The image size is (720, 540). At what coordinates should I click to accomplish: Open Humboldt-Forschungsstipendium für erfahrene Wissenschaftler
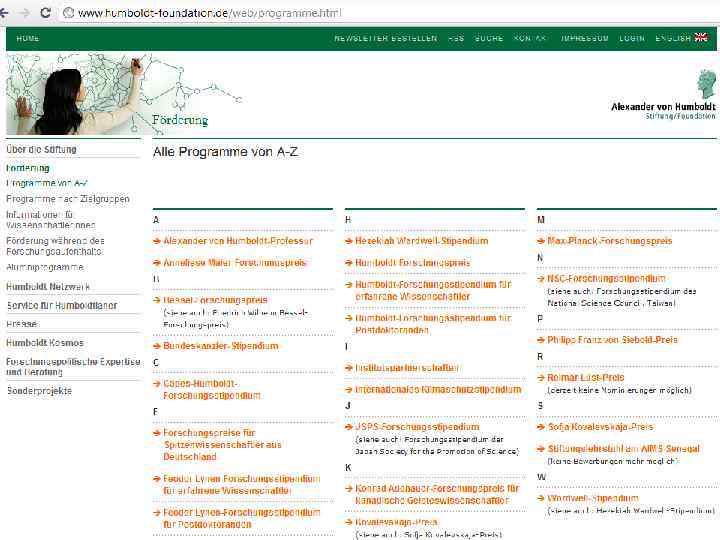click(x=433, y=290)
